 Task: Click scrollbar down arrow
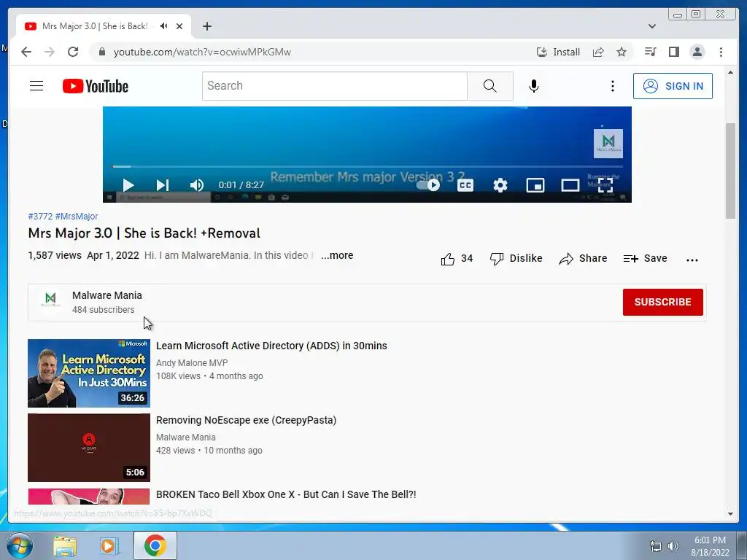pos(730,514)
